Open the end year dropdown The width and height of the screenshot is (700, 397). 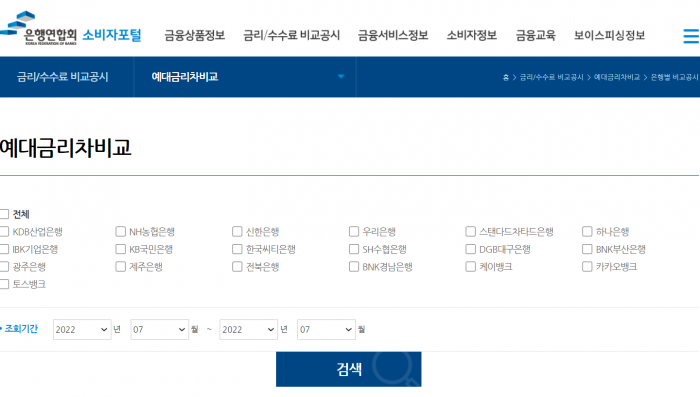248,330
